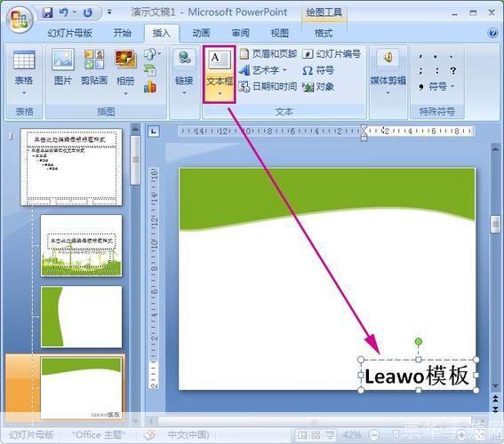Insert a chart with bar chart icon
The height and width of the screenshot is (444, 504).
click(150, 86)
